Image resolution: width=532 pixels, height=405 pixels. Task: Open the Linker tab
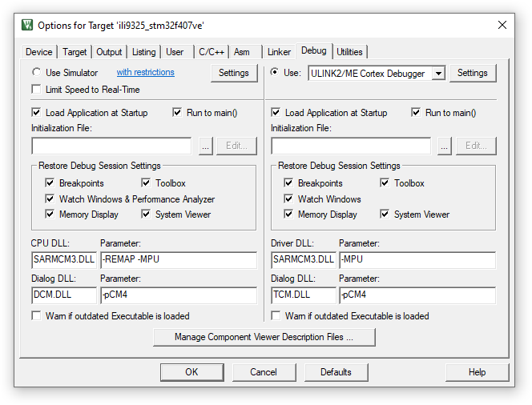[279, 52]
